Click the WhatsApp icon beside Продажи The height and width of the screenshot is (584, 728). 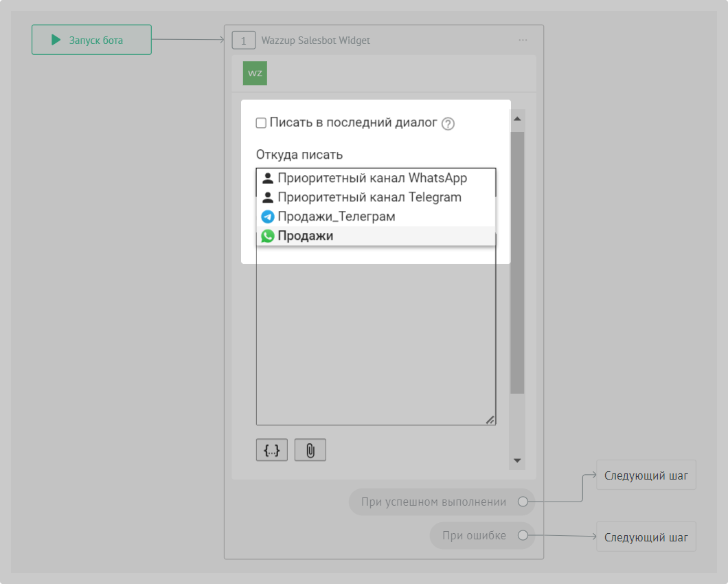(267, 236)
